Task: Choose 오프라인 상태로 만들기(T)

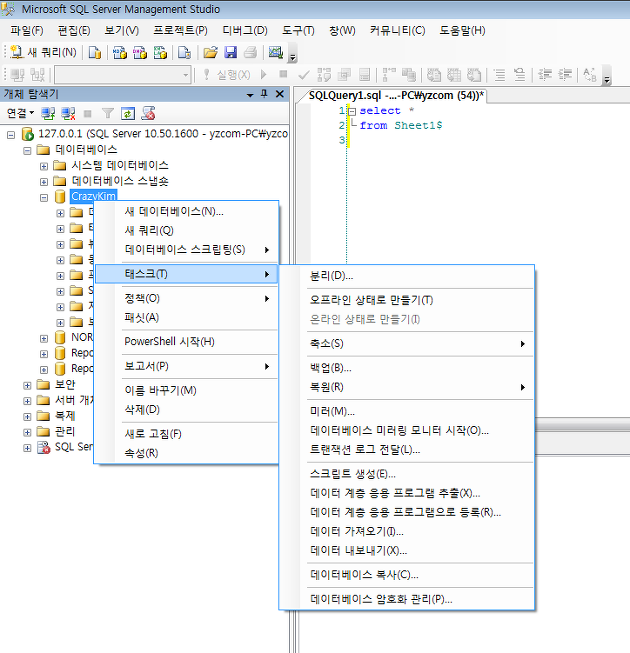Action: pos(406,300)
